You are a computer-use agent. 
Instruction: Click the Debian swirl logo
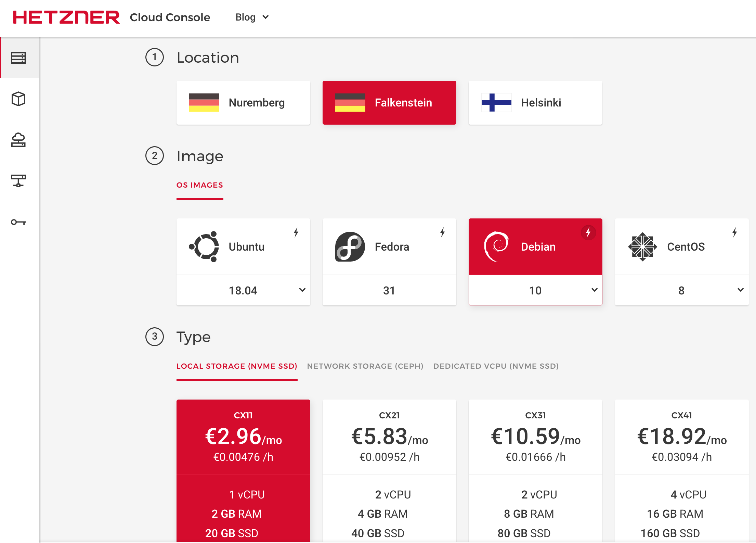496,247
